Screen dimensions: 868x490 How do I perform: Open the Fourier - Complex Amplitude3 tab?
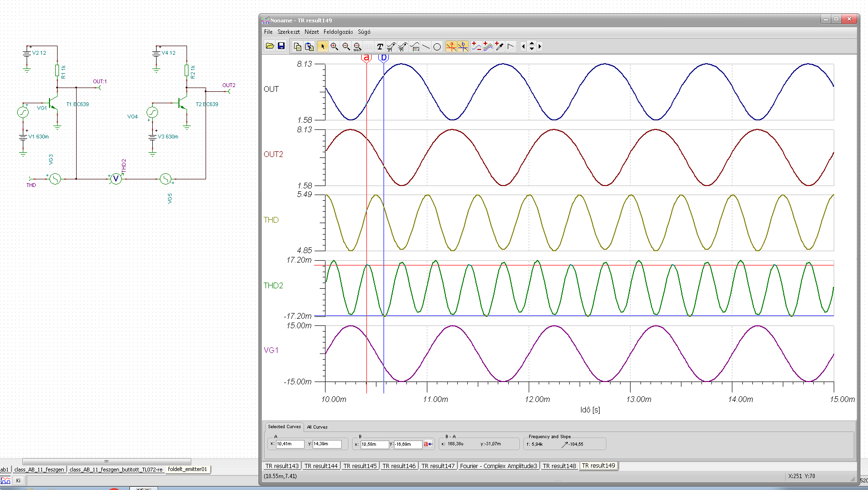(498, 466)
